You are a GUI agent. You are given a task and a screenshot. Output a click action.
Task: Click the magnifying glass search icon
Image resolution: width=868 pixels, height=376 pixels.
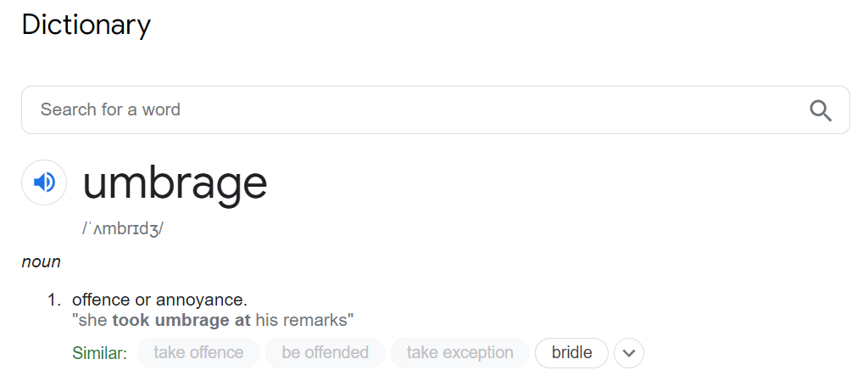tap(821, 110)
